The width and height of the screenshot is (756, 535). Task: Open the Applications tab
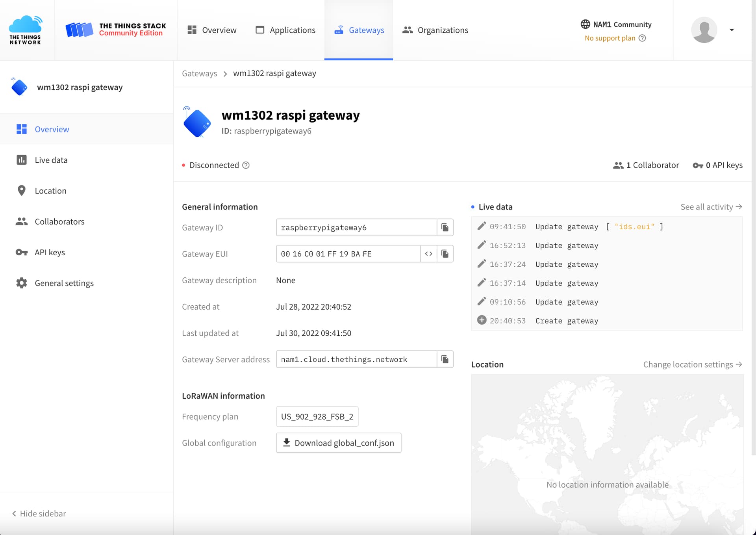pyautogui.click(x=285, y=30)
